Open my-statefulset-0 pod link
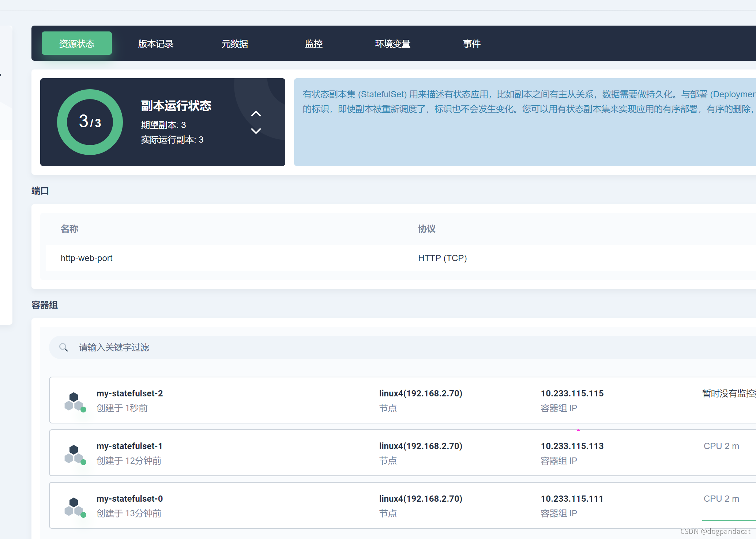 coord(129,499)
